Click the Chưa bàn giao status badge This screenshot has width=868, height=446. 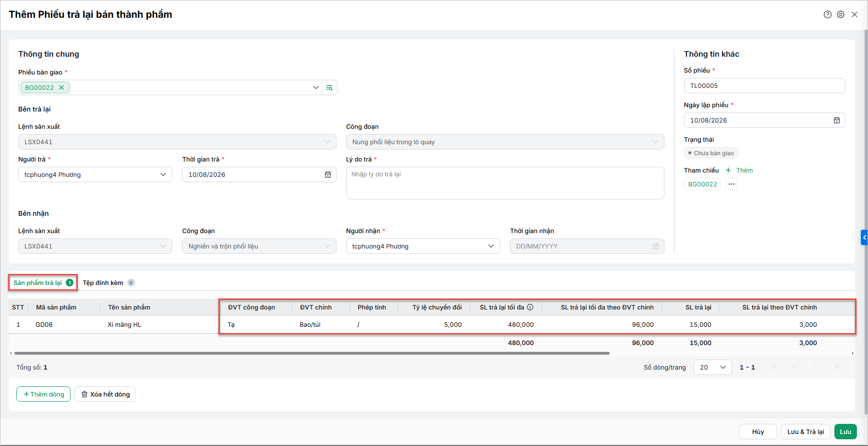(x=711, y=153)
